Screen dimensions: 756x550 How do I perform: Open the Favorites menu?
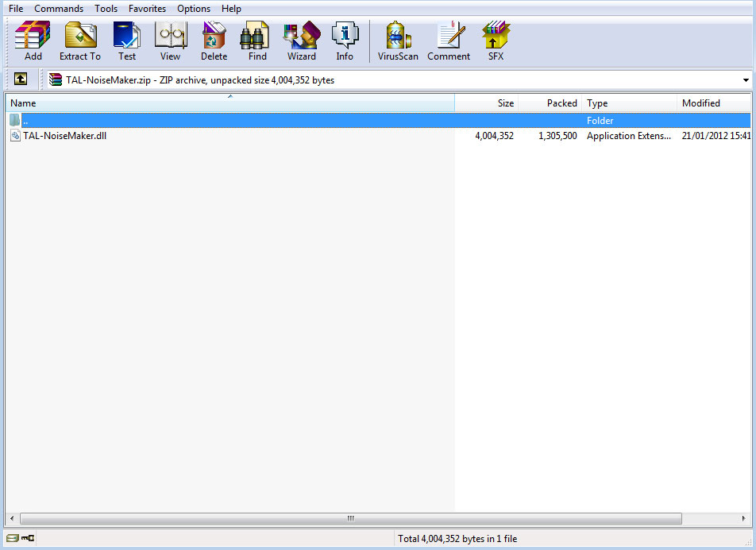point(147,9)
